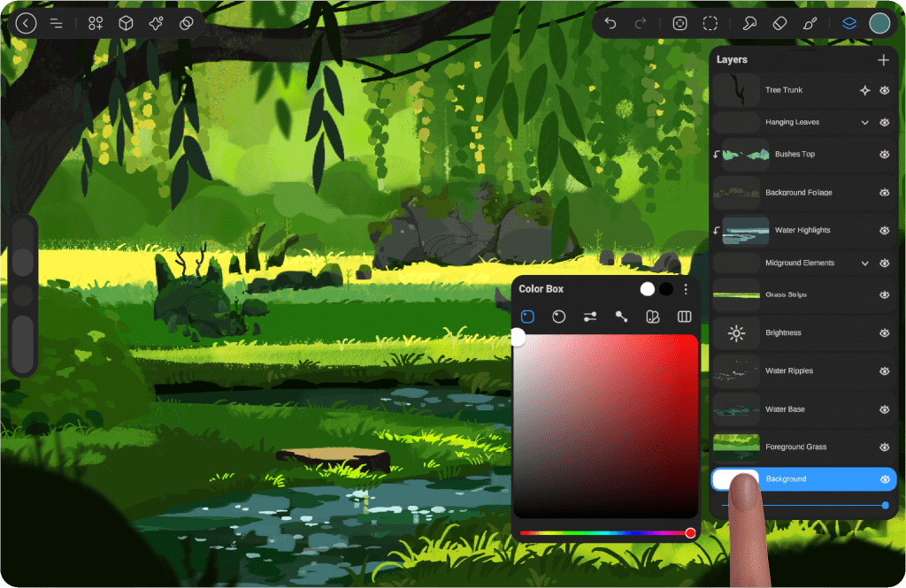Image resolution: width=906 pixels, height=588 pixels.
Task: Switch to color wheel tab in Color Box
Action: pos(559,317)
